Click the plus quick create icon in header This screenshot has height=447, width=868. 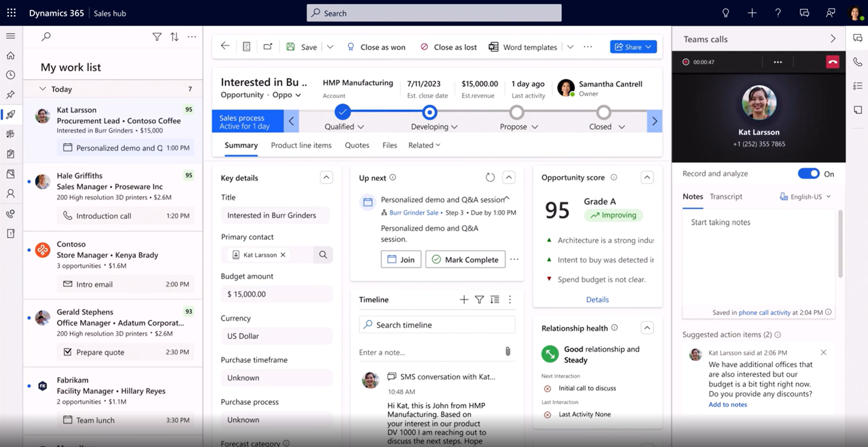(752, 13)
